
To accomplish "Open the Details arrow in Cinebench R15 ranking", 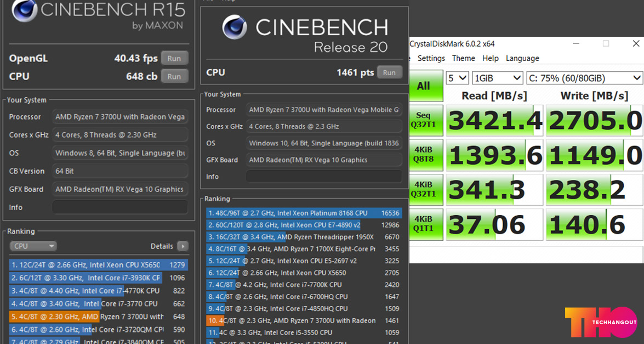I will point(183,246).
